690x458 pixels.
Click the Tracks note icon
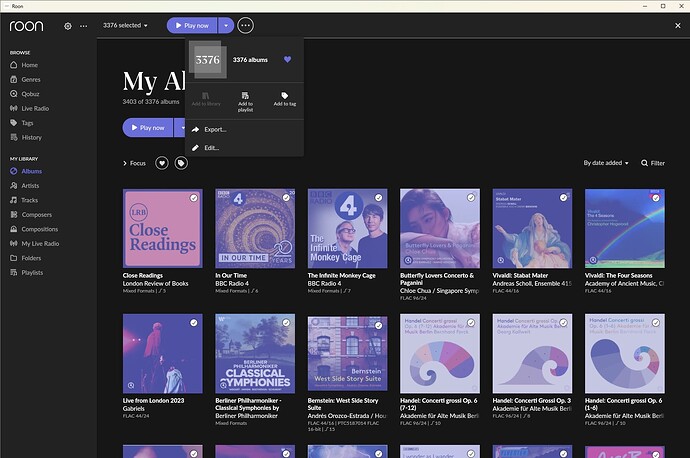(14, 200)
